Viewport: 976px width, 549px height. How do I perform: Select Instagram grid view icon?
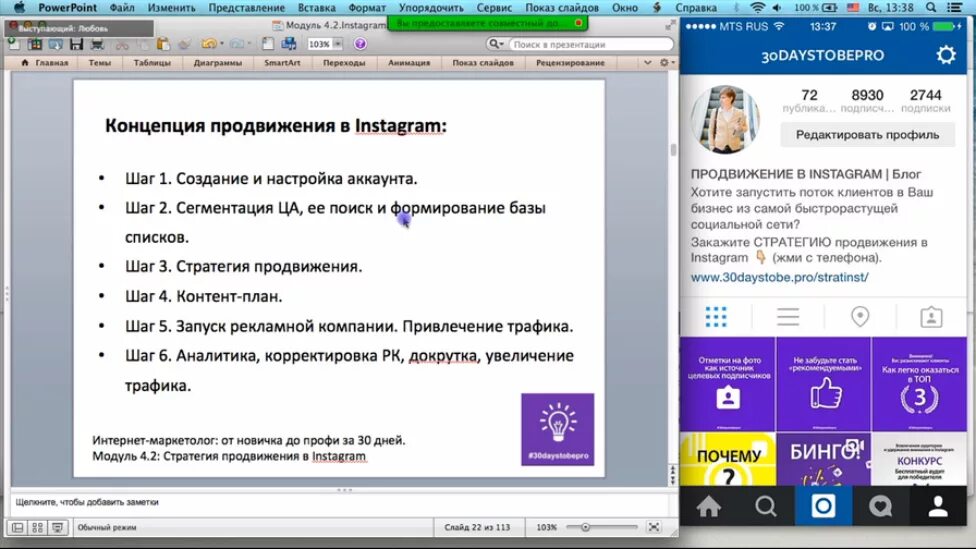pos(716,317)
